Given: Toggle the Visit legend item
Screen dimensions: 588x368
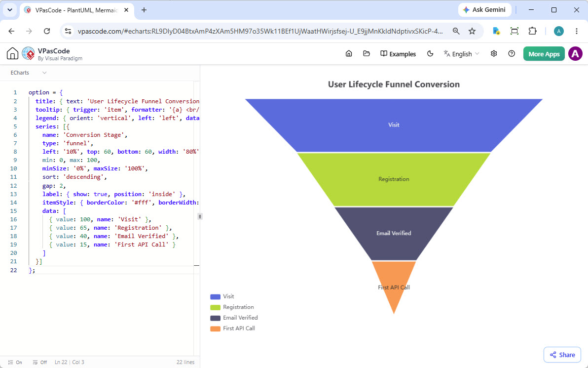Looking at the screenshot, I should (222, 296).
